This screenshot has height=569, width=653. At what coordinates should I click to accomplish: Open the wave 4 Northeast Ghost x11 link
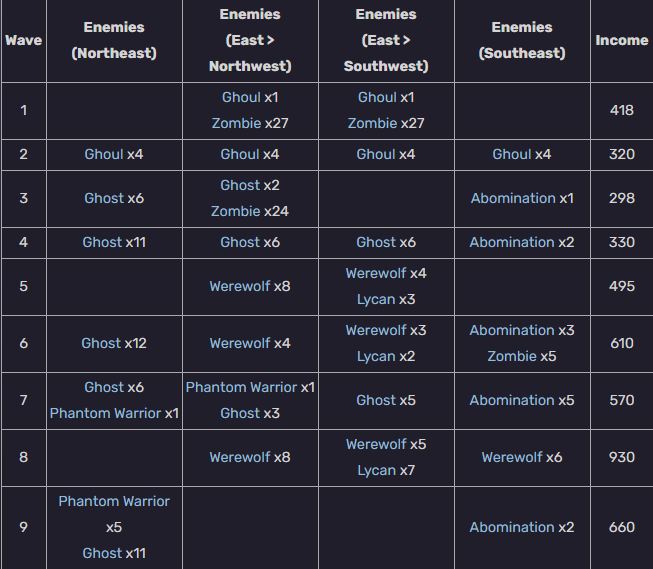click(x=102, y=242)
